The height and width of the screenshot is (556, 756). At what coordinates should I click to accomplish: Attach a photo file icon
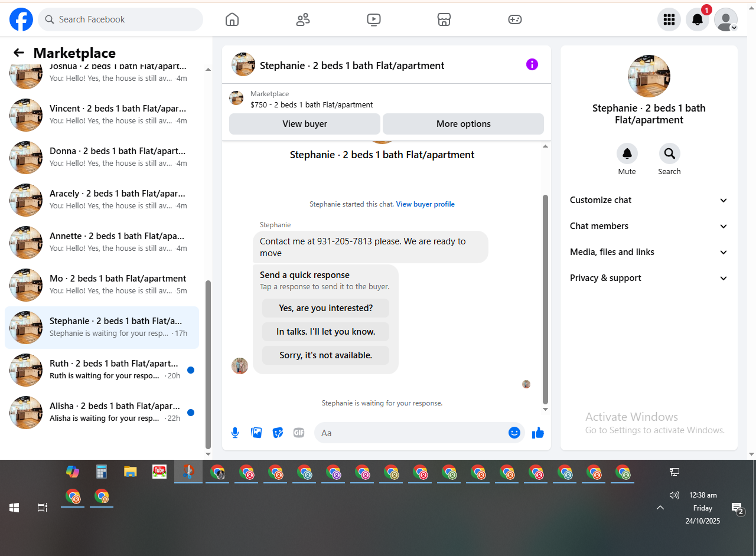[x=256, y=433]
